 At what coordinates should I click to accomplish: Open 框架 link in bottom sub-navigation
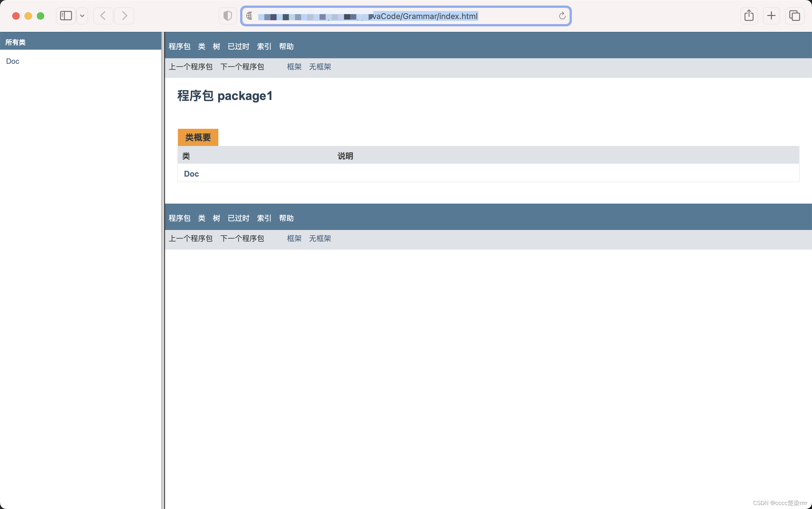pos(294,238)
